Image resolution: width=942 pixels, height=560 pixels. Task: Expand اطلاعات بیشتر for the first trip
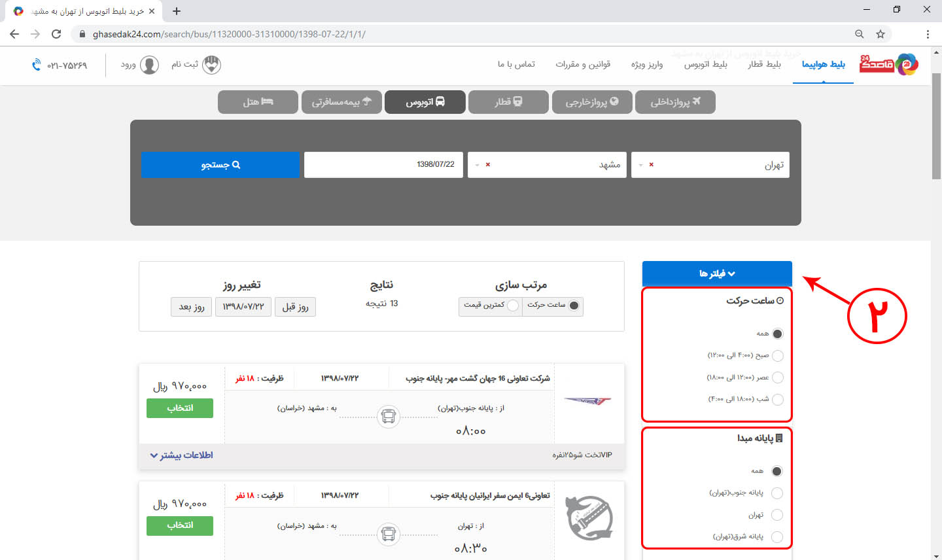pyautogui.click(x=182, y=455)
